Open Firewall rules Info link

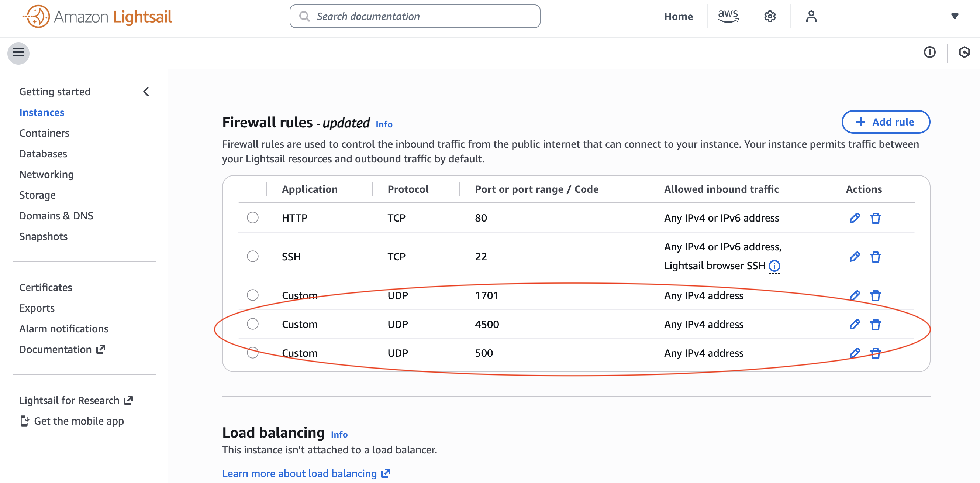click(384, 124)
